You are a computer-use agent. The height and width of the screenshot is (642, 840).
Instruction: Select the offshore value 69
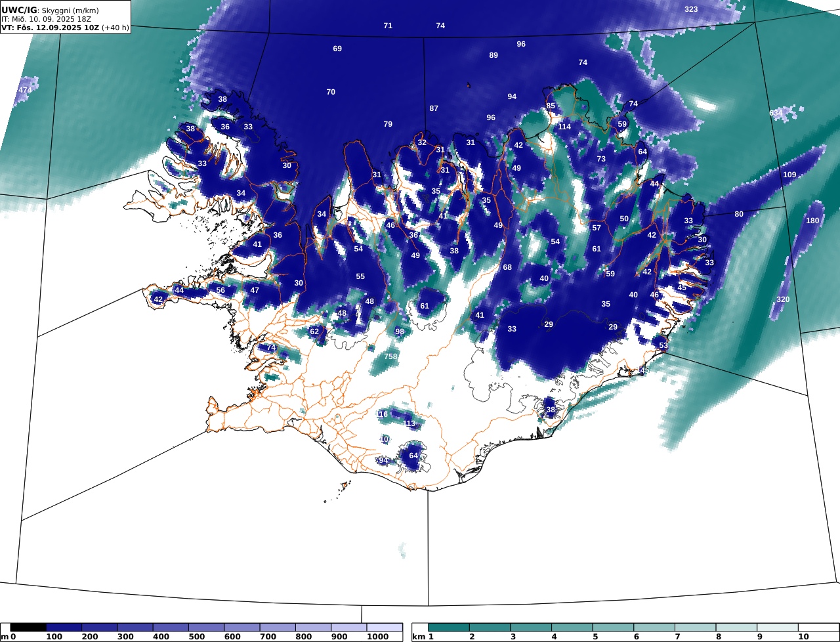click(x=337, y=49)
